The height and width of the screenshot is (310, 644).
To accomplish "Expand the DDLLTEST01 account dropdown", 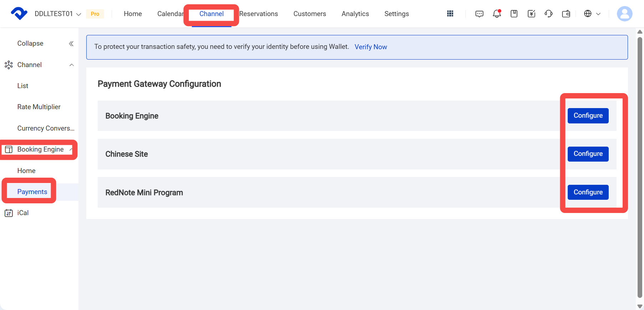I will point(79,14).
